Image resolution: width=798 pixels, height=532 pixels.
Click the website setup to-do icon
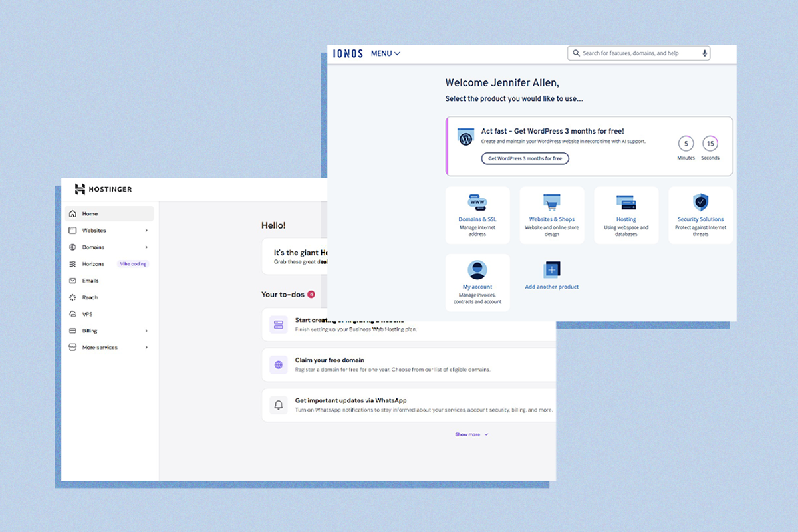tap(279, 325)
